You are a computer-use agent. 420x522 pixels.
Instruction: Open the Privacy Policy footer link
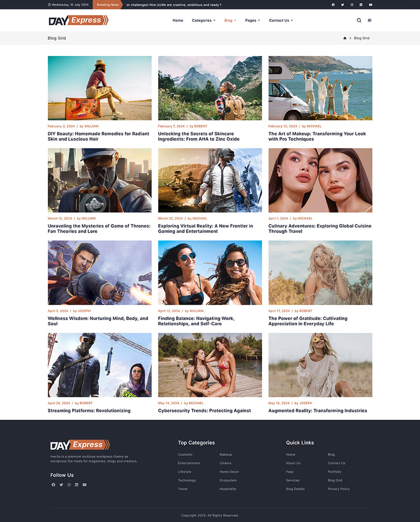point(339,489)
